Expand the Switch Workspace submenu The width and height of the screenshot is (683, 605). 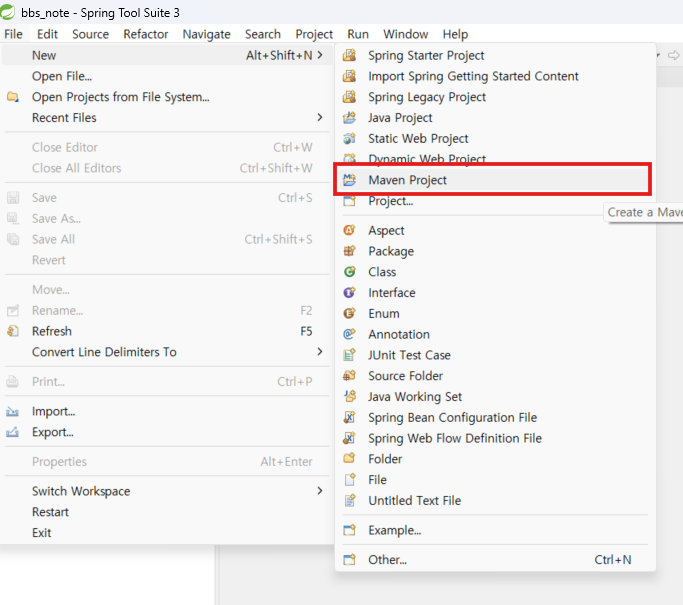coord(320,491)
